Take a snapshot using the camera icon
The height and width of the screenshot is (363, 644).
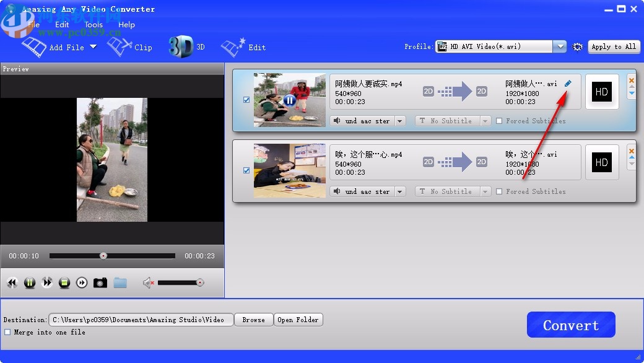tap(100, 282)
